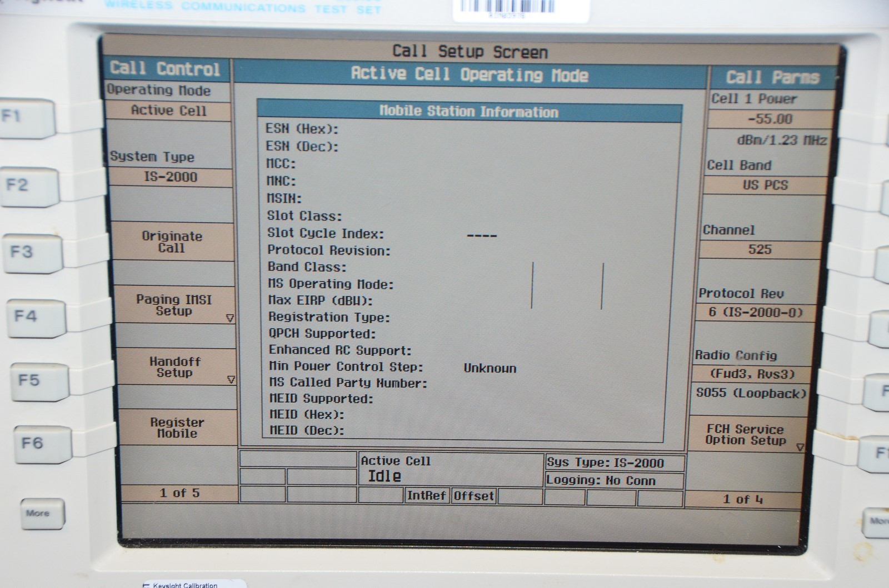The height and width of the screenshot is (588, 889).
Task: Expand the Handoff Setup submenu
Action: click(x=175, y=367)
